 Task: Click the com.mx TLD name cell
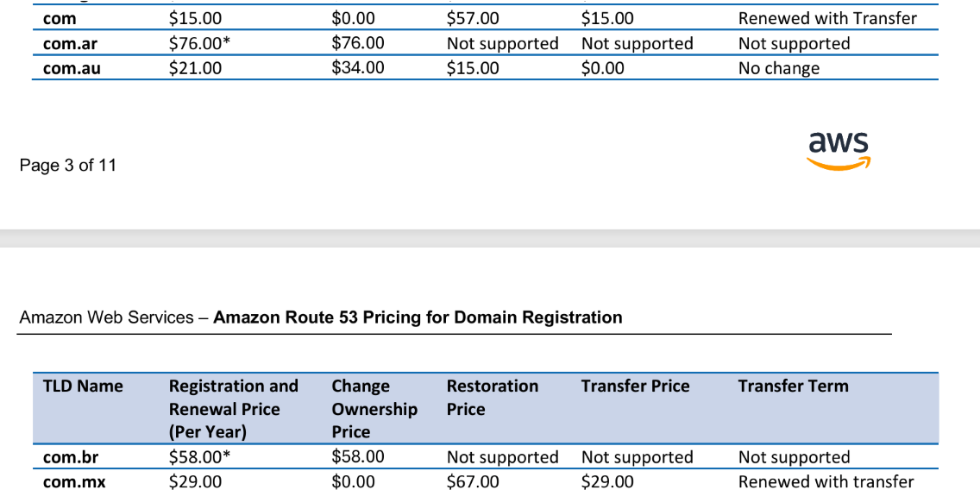pyautogui.click(x=74, y=482)
